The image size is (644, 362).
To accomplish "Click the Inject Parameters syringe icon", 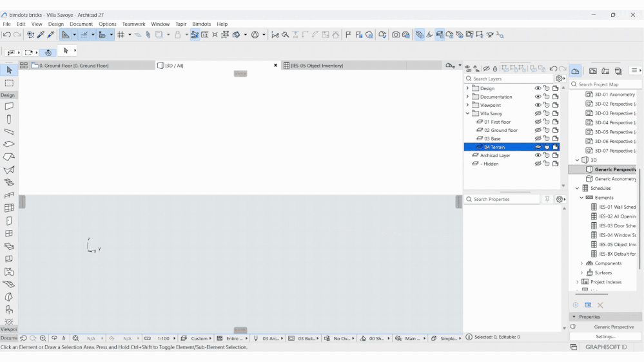I will [51, 35].
